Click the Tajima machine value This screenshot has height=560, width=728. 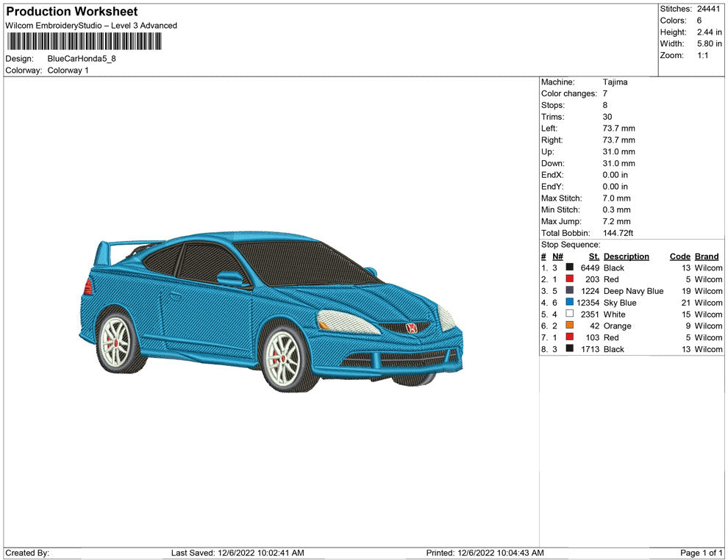click(615, 82)
